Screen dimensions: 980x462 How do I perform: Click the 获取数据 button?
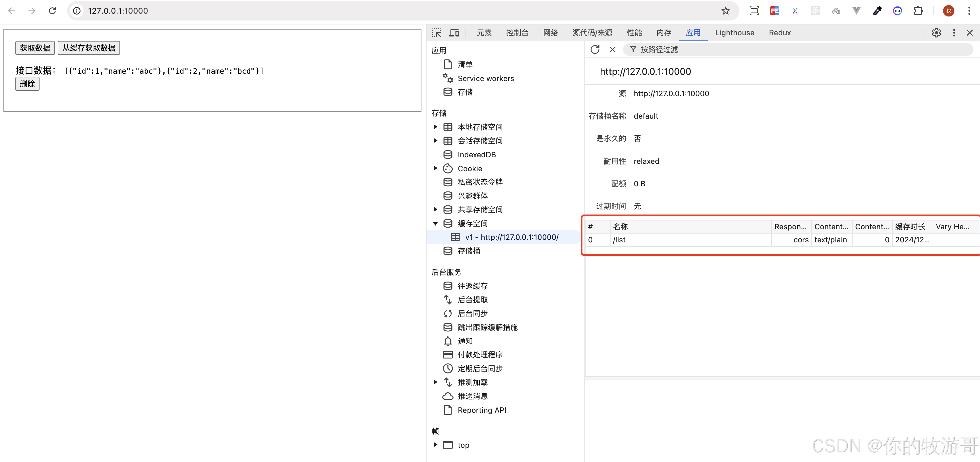click(x=35, y=48)
